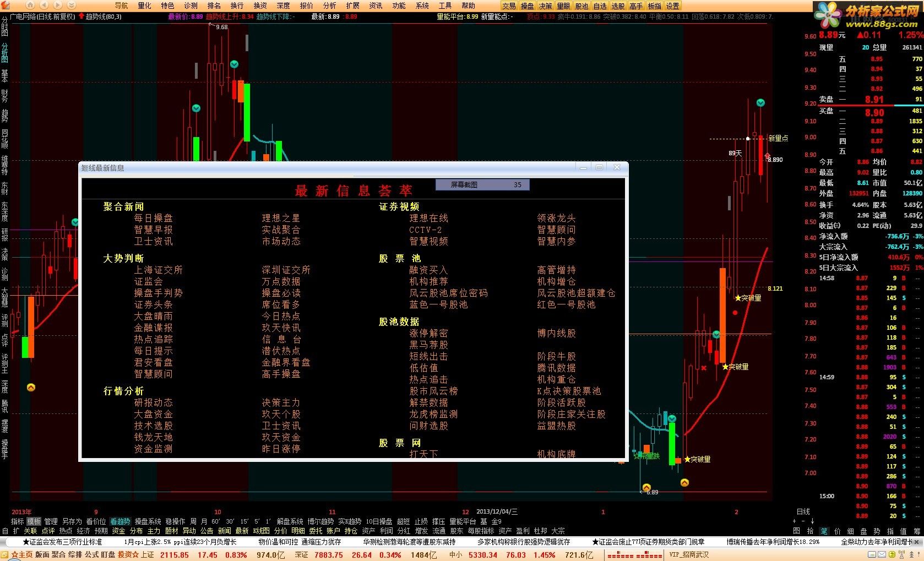The image size is (924, 561).
Task: Select the 周 period option
Action: [x=193, y=521]
